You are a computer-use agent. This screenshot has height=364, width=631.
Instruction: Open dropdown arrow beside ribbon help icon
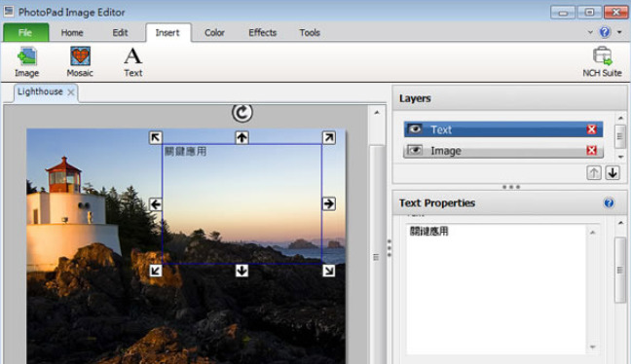coord(619,32)
